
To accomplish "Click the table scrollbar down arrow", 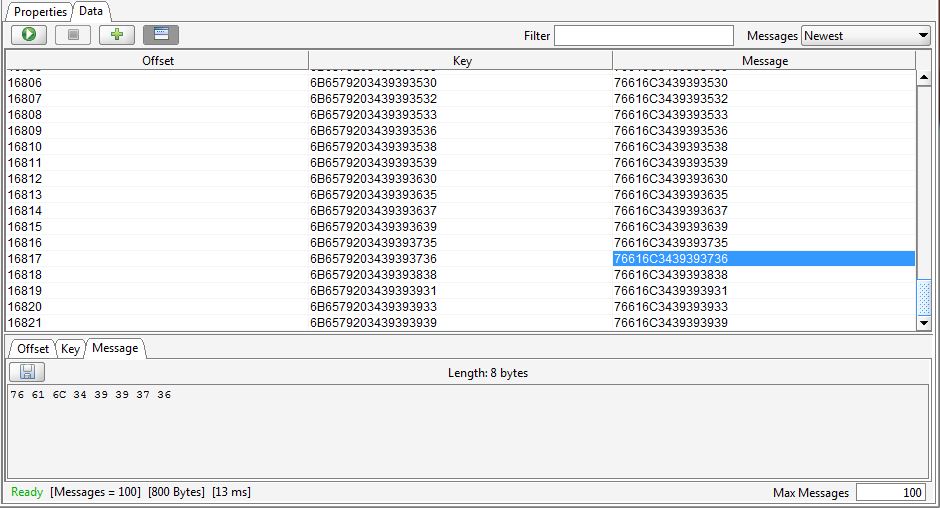I will 924,323.
